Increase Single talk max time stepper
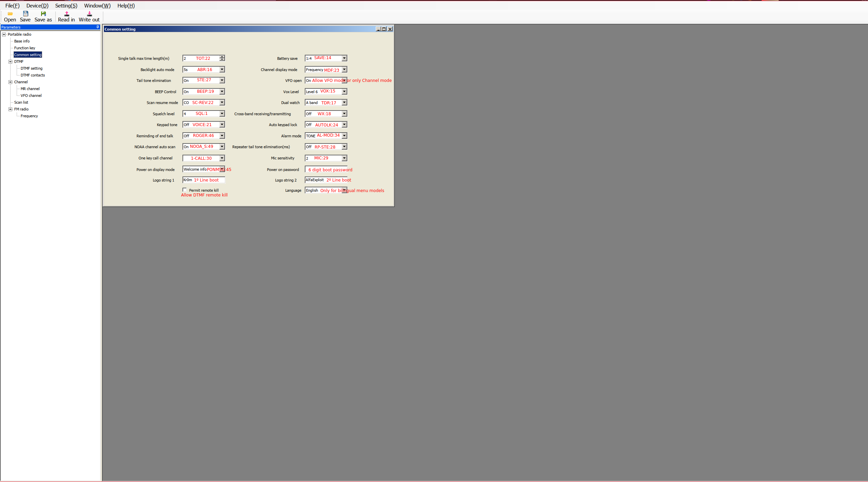The height and width of the screenshot is (482, 868). (x=222, y=57)
